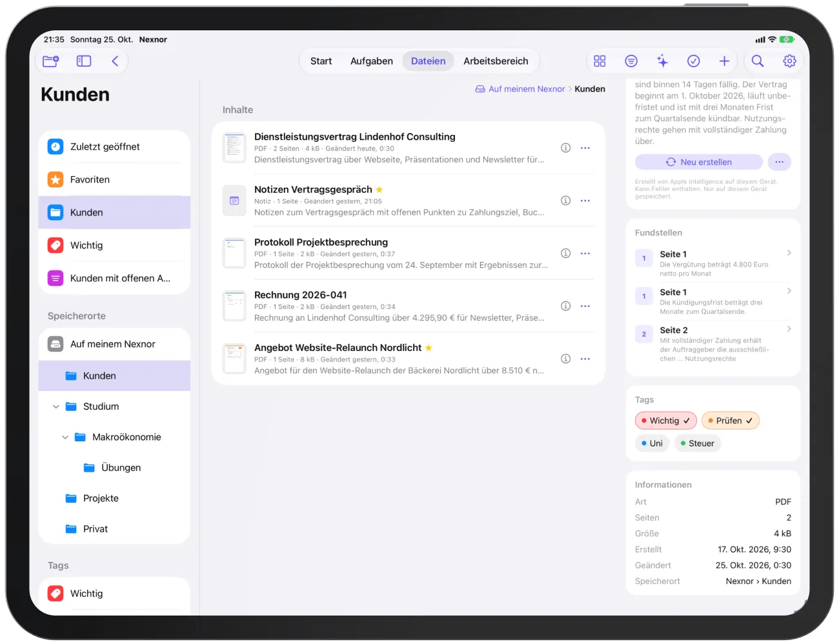Click the Neu erstellen button
Screen dimensions: 839x644
pos(699,162)
